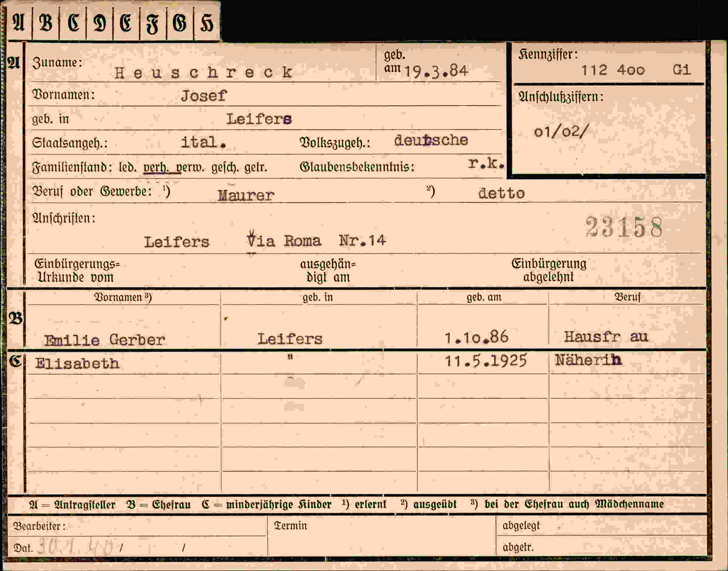Click the surname 'Heuschreck'
Viewport: 728px width, 571px height.
(204, 72)
